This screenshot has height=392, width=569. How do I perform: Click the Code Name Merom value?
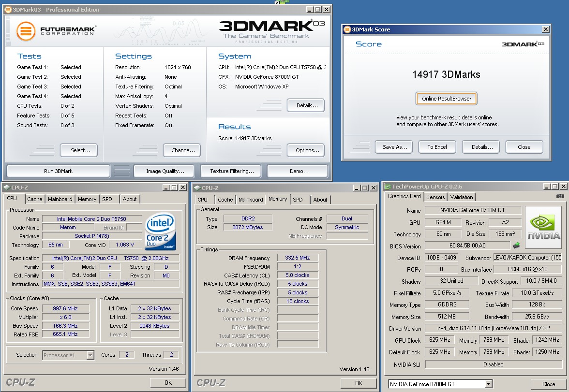68,227
